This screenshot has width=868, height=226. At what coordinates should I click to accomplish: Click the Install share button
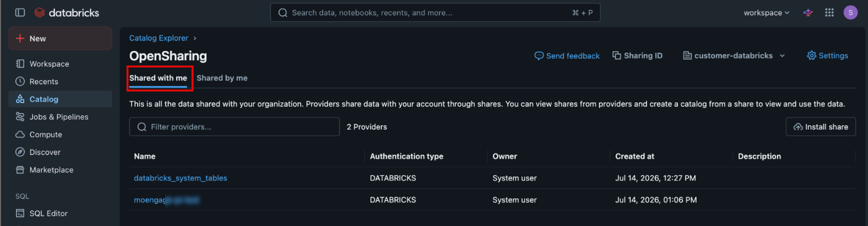pos(820,127)
